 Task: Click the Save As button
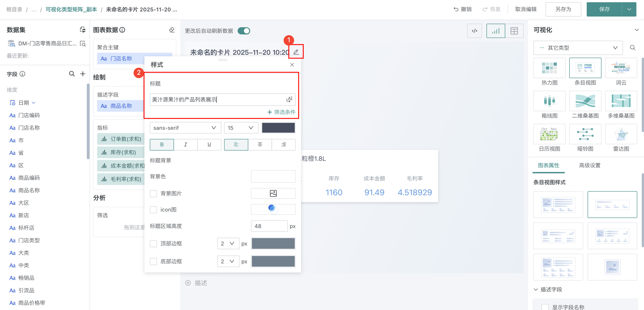[x=563, y=9]
